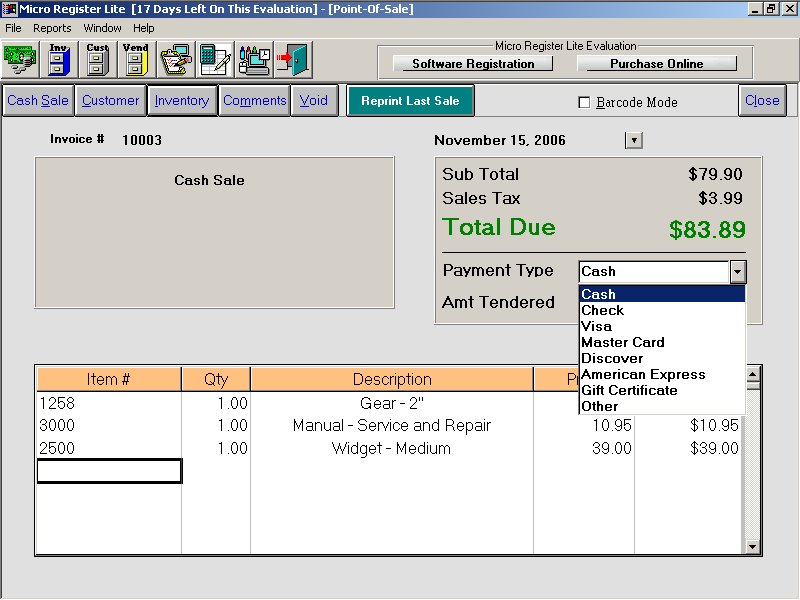Open the invoice date dropdown arrow
Image resolution: width=800 pixels, height=600 pixels.
(x=633, y=140)
